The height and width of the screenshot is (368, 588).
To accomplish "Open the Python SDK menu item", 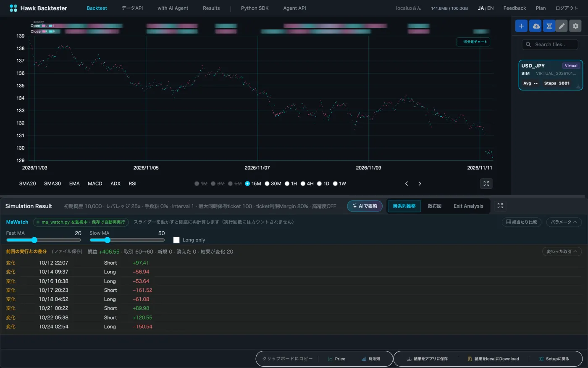I will tap(255, 8).
